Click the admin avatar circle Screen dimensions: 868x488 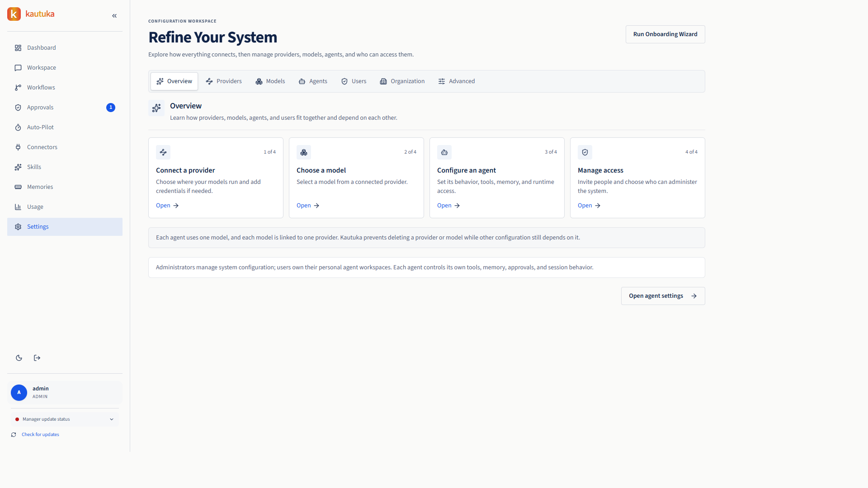(x=19, y=393)
